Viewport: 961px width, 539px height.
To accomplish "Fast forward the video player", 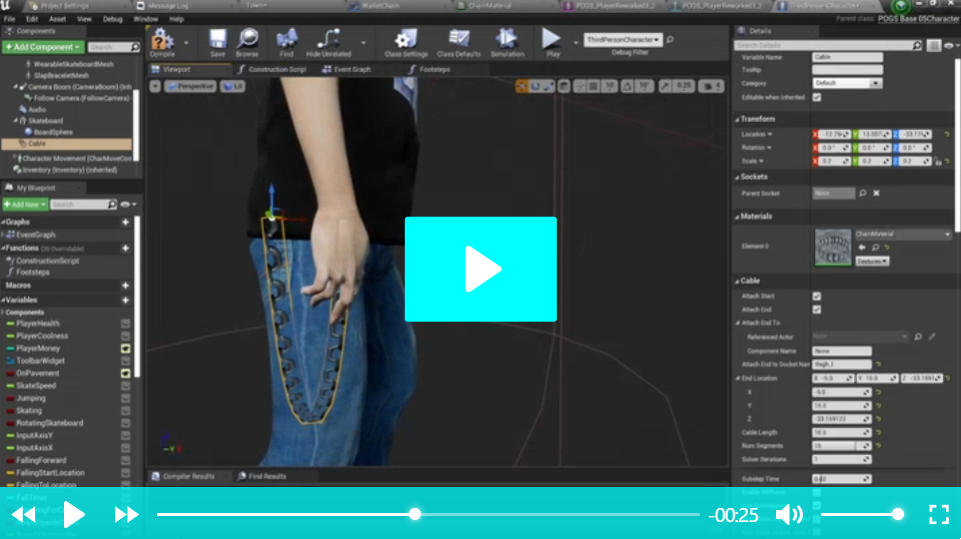I will [126, 514].
